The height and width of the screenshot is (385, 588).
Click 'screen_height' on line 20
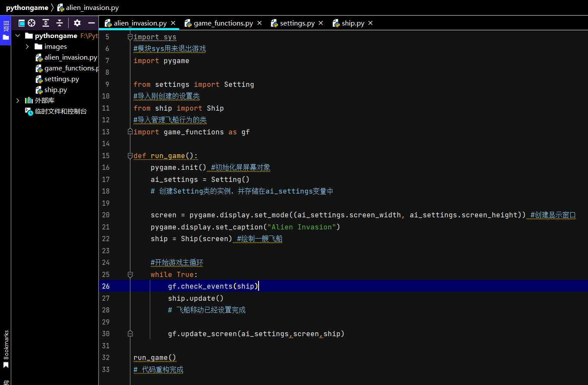(x=490, y=215)
